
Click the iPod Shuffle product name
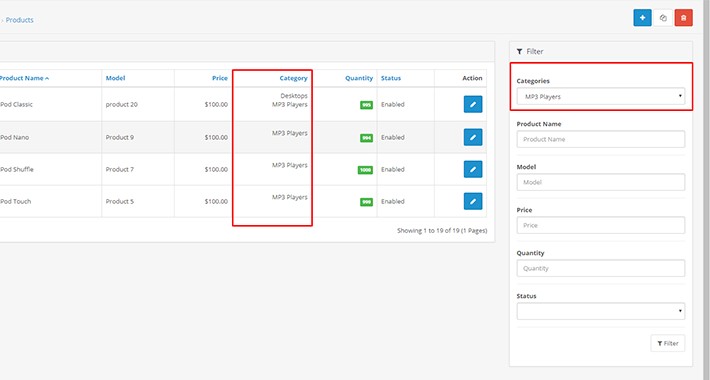(17, 169)
